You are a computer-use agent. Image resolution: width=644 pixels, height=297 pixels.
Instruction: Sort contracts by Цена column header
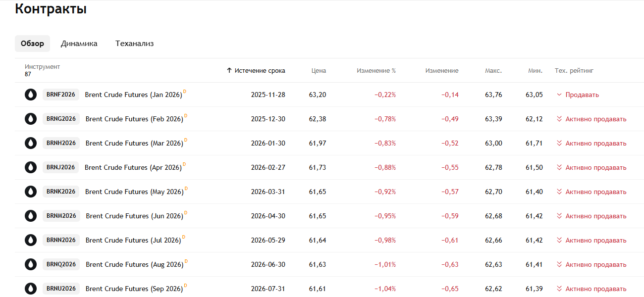tap(319, 71)
